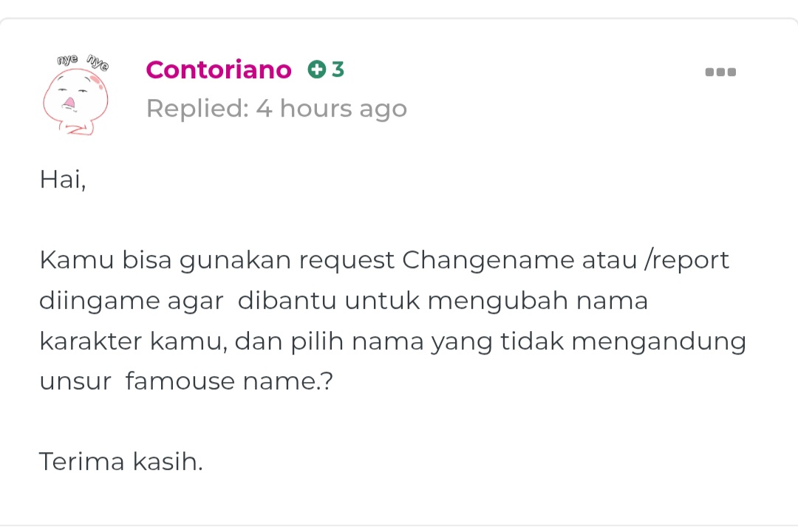Click the "4 hours ago" relative time
The height and width of the screenshot is (532, 798).
point(331,109)
